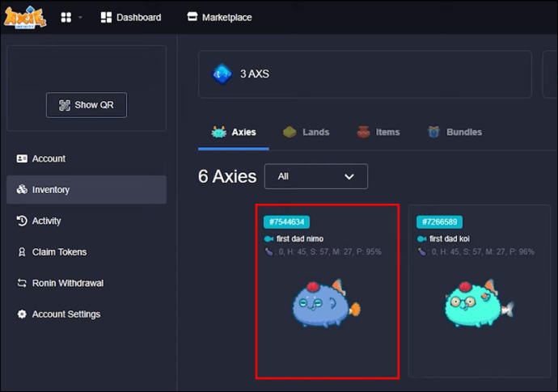Open Account Settings
Image resolution: width=558 pixels, height=392 pixels.
pyautogui.click(x=87, y=314)
